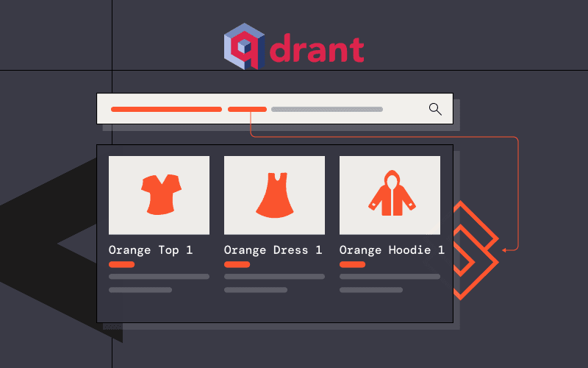Viewport: 588px width, 368px height.
Task: Click the magnifying glass search icon
Action: [435, 109]
